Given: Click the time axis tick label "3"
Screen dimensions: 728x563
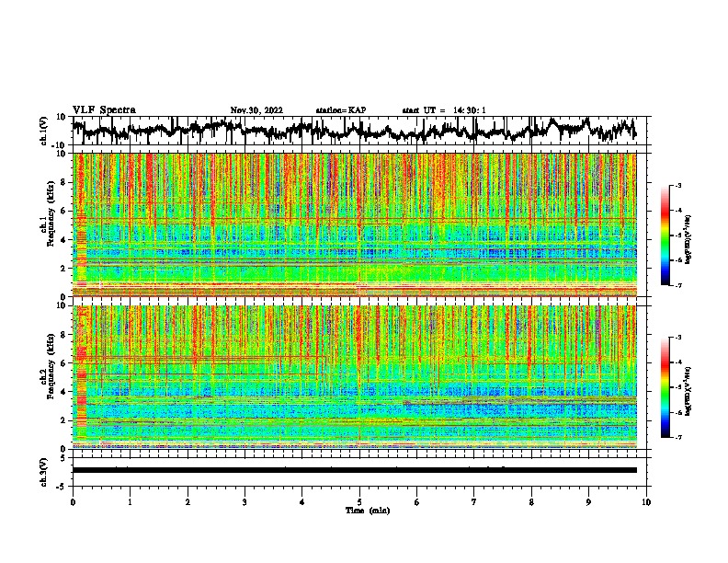Looking at the screenshot, I should [x=245, y=502].
